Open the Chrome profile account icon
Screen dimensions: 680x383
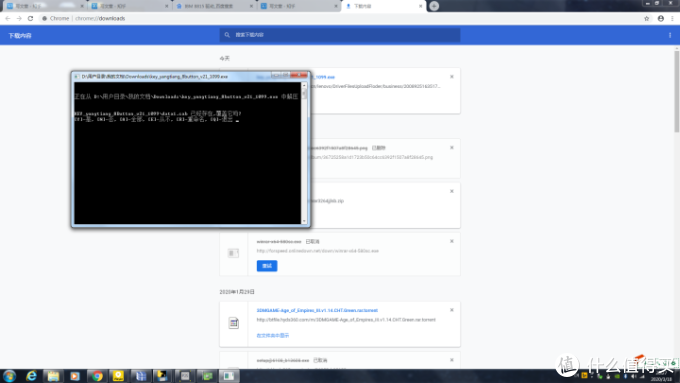[660, 18]
